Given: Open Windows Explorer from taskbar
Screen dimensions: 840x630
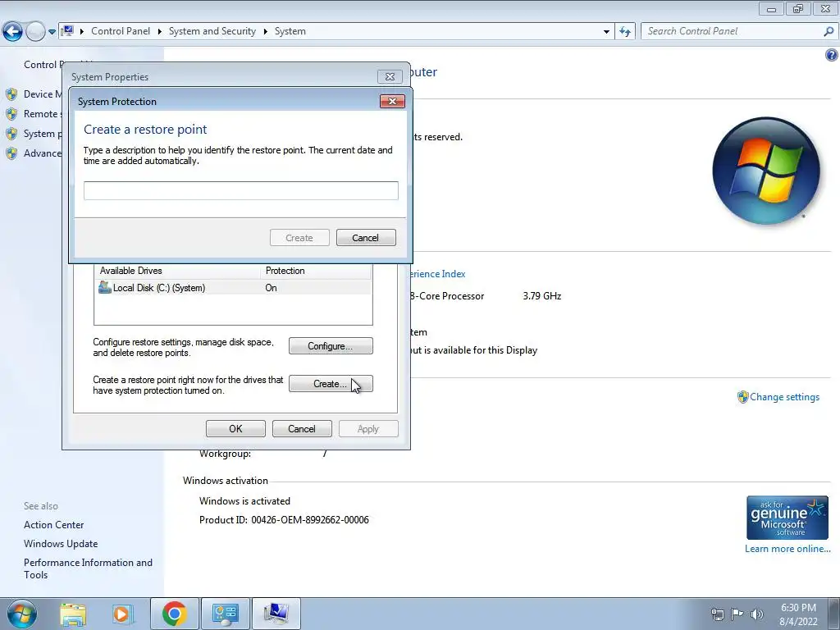Looking at the screenshot, I should pyautogui.click(x=73, y=614).
